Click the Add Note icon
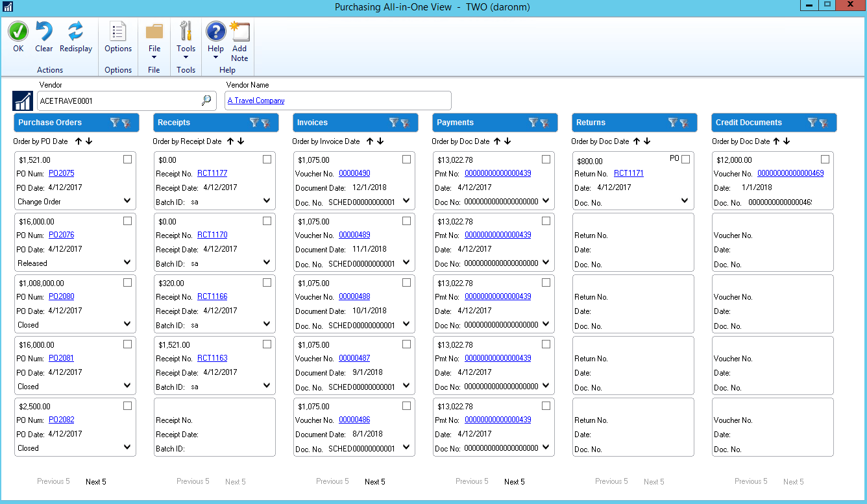The height and width of the screenshot is (504, 867). point(239,31)
